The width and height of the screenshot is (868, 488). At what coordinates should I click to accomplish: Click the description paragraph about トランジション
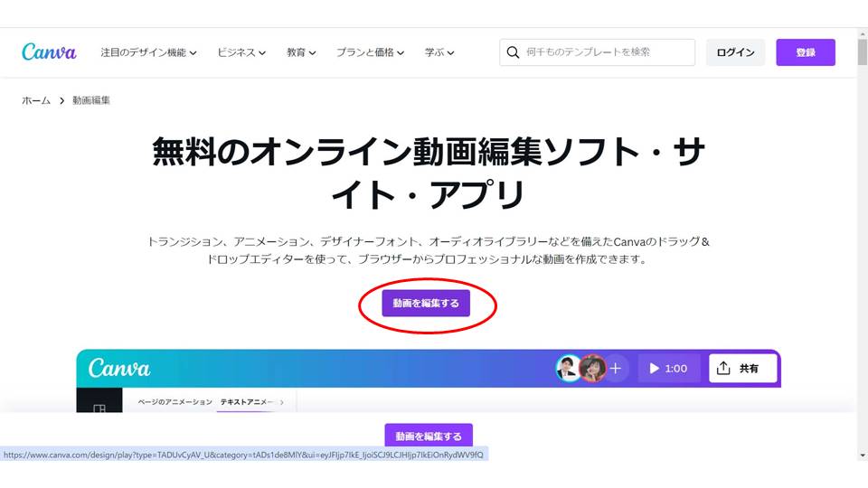tap(428, 250)
